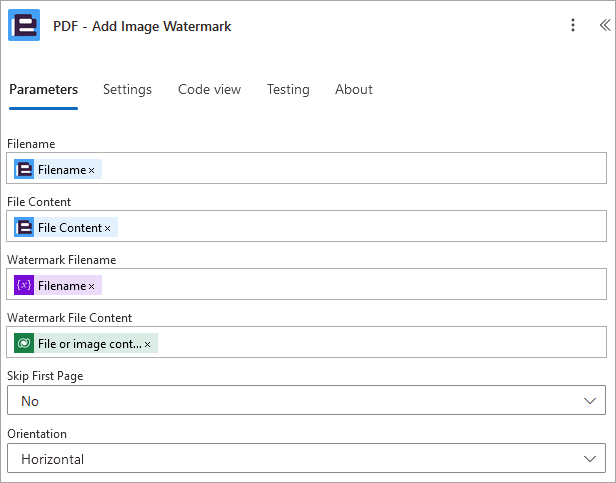Collapse the panel with double chevron icon
The width and height of the screenshot is (616, 483).
pos(605,25)
